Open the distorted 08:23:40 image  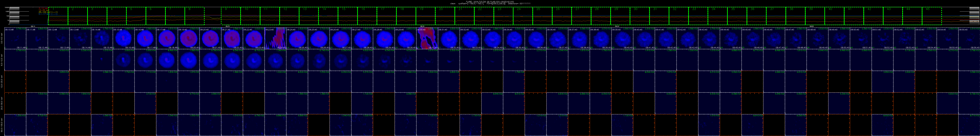tap(275, 38)
